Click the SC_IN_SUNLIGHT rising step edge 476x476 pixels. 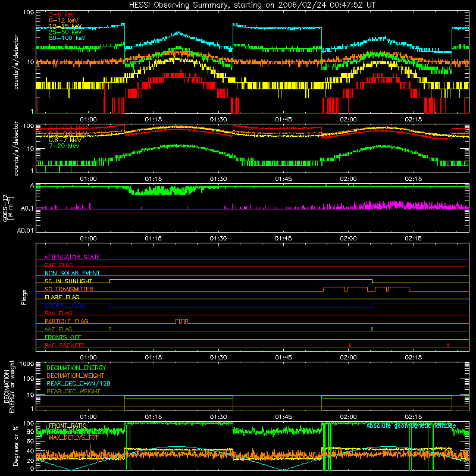(x=110, y=281)
